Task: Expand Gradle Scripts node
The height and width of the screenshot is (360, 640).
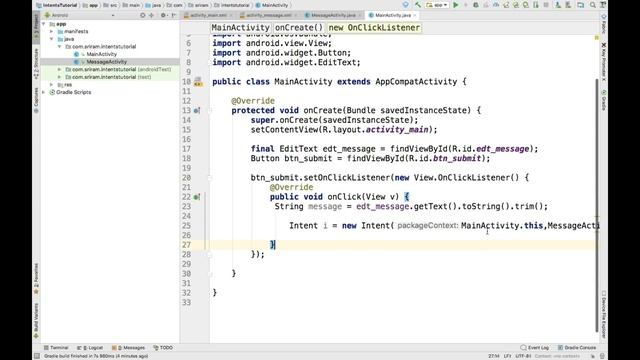Action: pyautogui.click(x=44, y=92)
